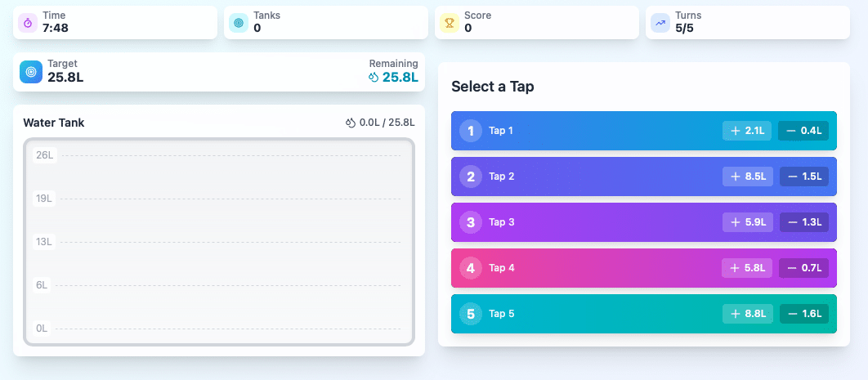Click Tap 2's plus 8.5L chip
This screenshot has height=380, width=868.
(x=747, y=177)
